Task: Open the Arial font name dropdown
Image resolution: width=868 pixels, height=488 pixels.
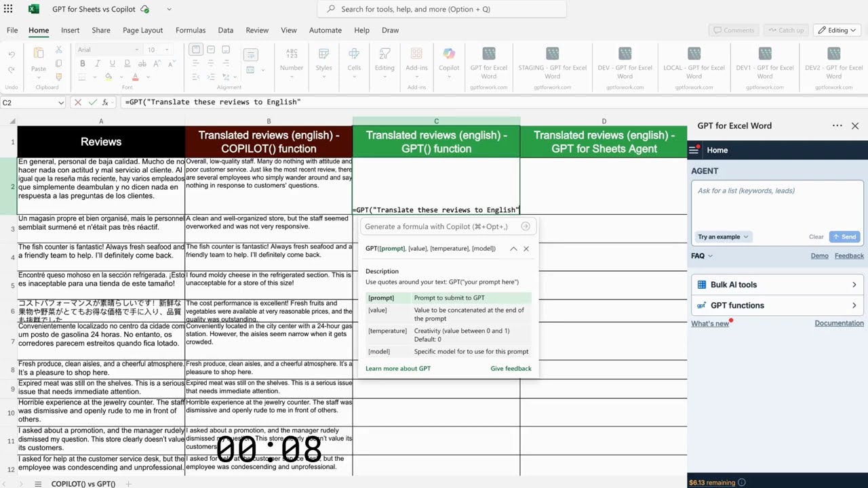Action: point(108,49)
